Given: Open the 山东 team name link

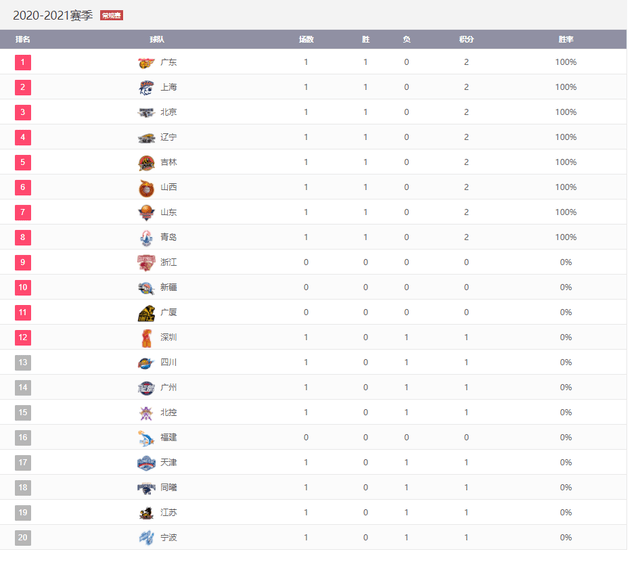Looking at the screenshot, I should click(x=169, y=212).
